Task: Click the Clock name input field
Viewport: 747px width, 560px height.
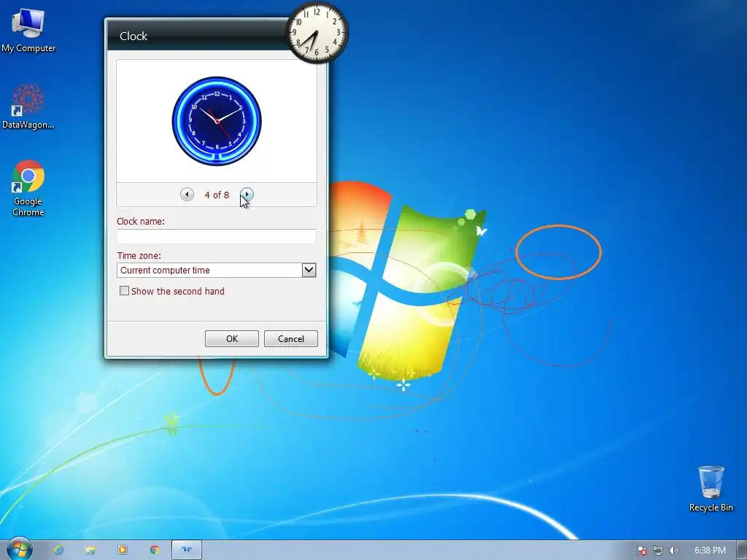Action: (x=216, y=237)
